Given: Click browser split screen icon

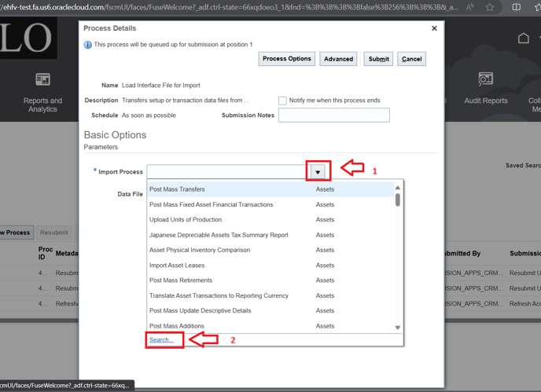Looking at the screenshot, I should (517, 7).
